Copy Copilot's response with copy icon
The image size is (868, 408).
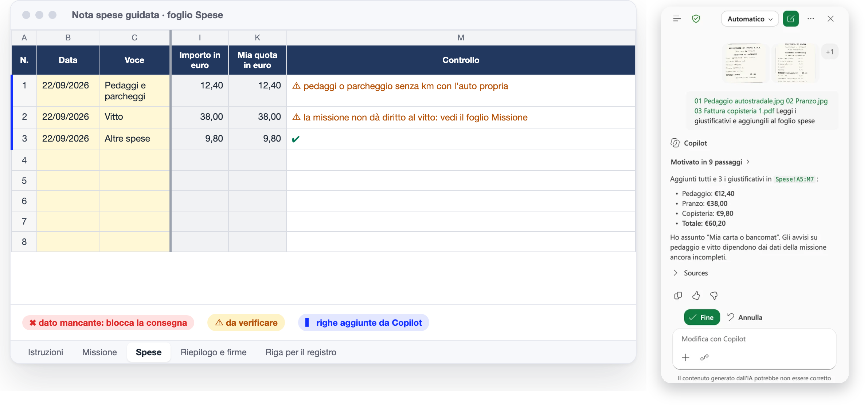(678, 296)
